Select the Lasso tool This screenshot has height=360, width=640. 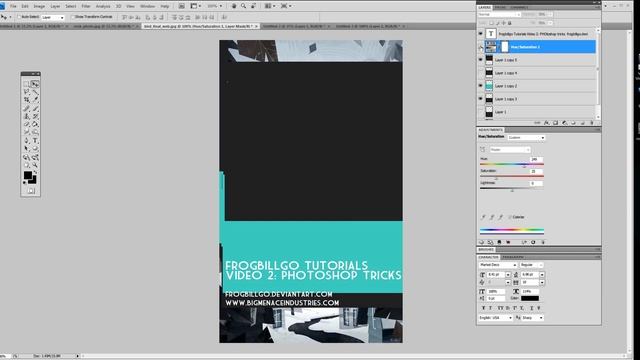[27, 92]
